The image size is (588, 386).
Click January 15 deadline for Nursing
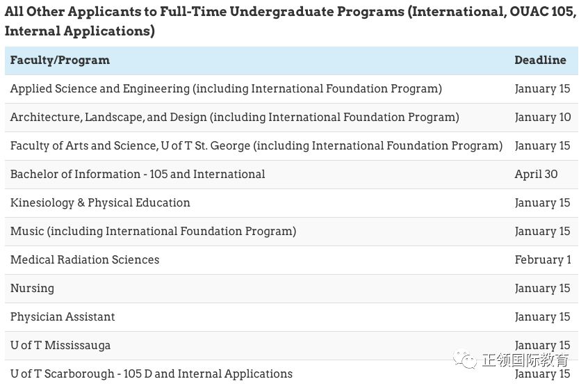542,289
